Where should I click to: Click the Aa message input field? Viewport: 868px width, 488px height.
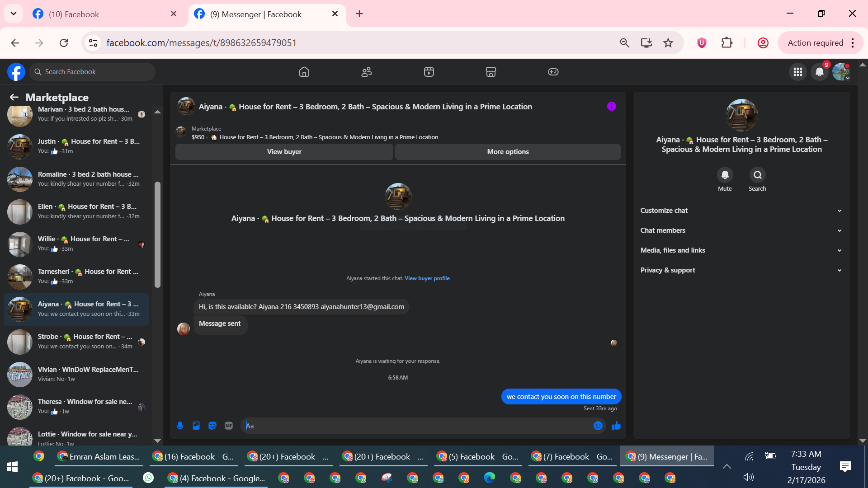pyautogui.click(x=416, y=426)
